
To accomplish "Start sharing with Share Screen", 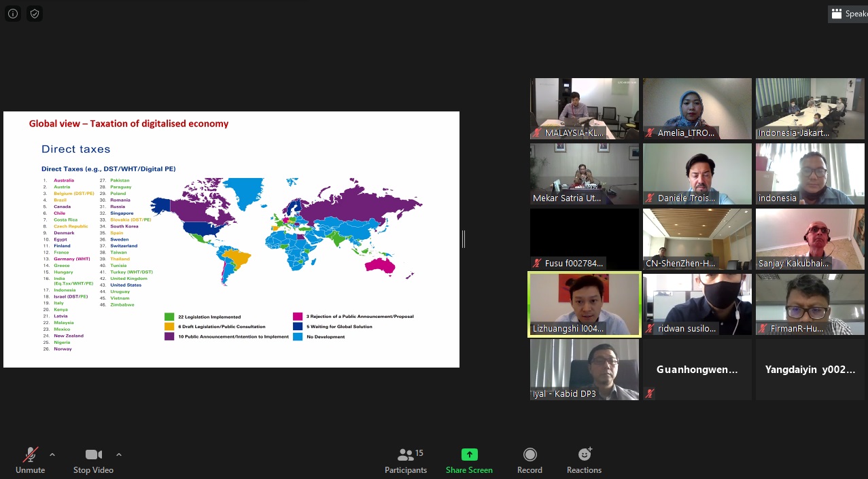I will [x=469, y=461].
